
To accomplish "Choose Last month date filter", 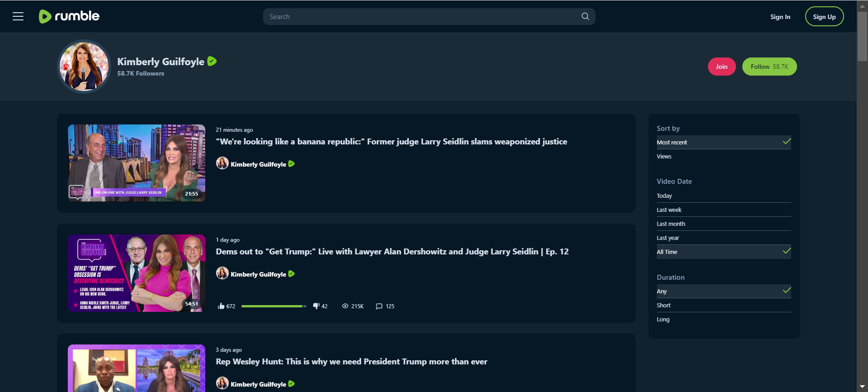I will 670,224.
